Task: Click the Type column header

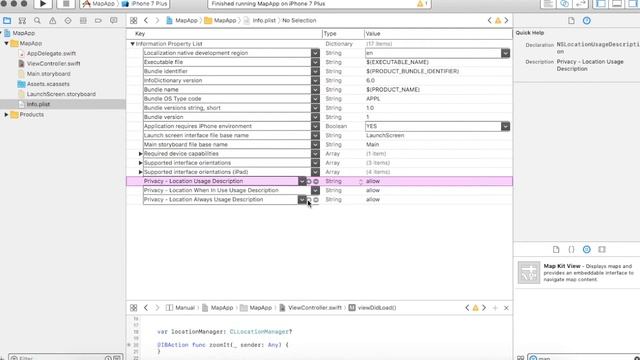Action: tap(330, 33)
